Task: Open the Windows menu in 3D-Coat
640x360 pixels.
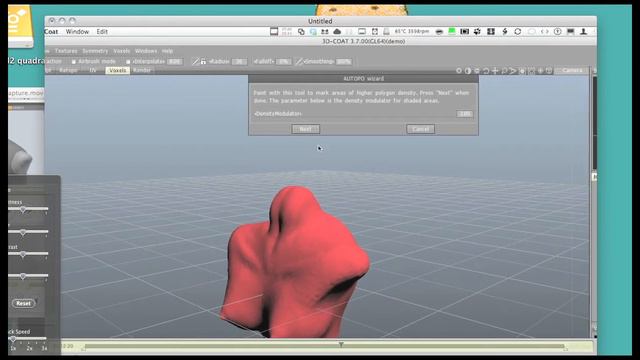Action: pyautogui.click(x=146, y=51)
